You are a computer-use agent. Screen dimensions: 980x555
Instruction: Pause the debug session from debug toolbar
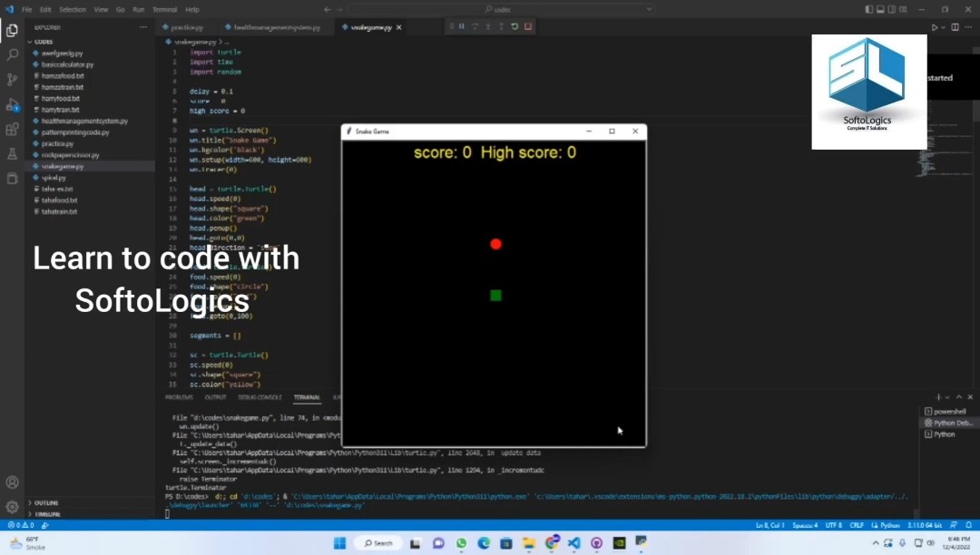click(x=462, y=26)
